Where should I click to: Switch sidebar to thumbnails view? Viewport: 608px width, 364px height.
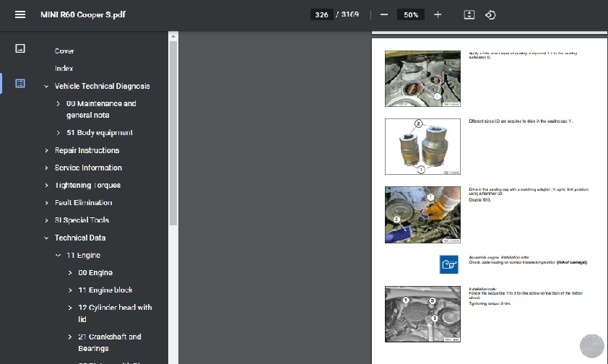20,48
